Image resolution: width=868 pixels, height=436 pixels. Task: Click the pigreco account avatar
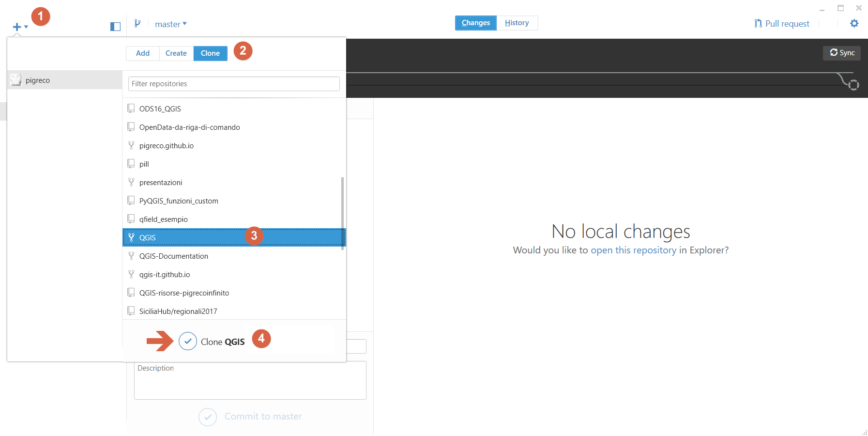(16, 80)
